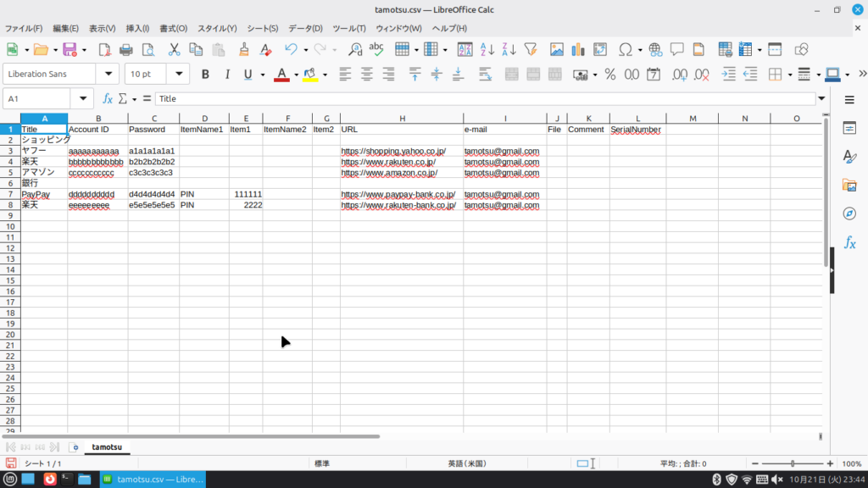Open the Navigator compass in the sidebar

pyautogui.click(x=849, y=213)
